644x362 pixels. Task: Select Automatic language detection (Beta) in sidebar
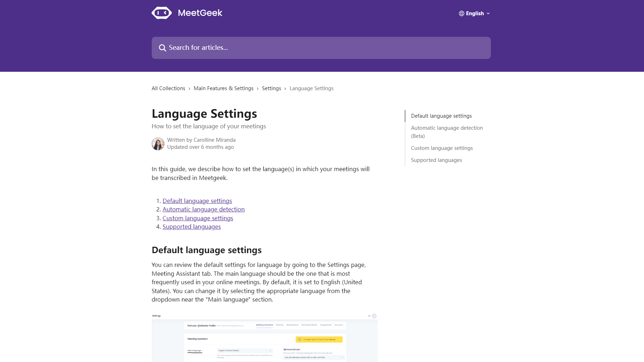(447, 132)
